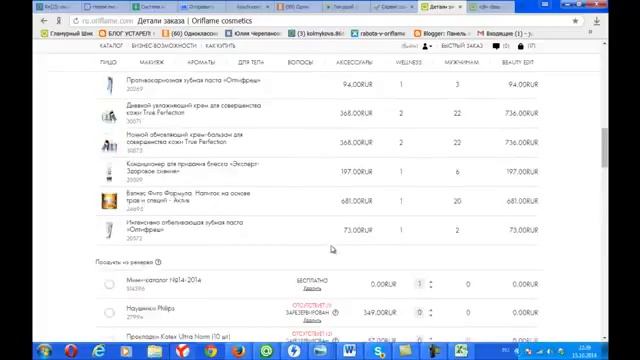
Task: Open the green Excel-like taskbar icon
Action: pyautogui.click(x=461, y=351)
